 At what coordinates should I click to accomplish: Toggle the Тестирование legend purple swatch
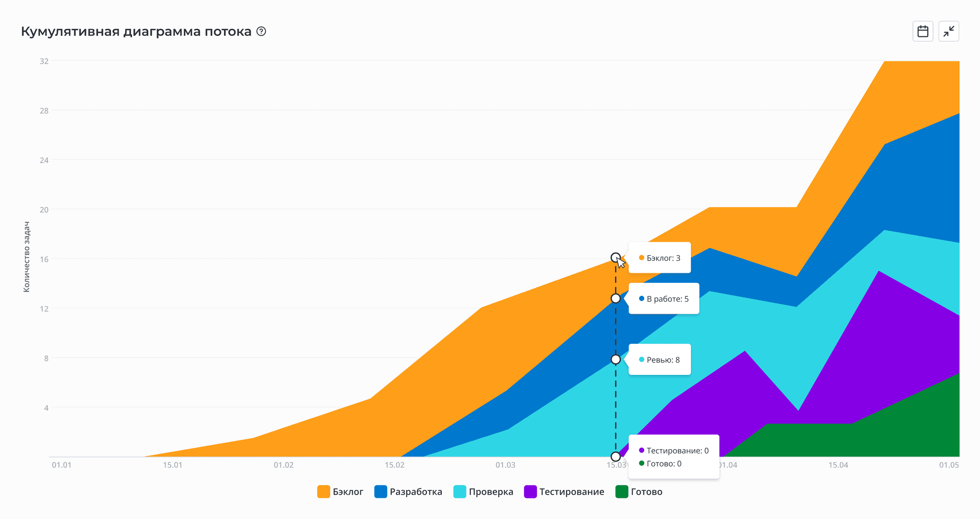coord(530,492)
